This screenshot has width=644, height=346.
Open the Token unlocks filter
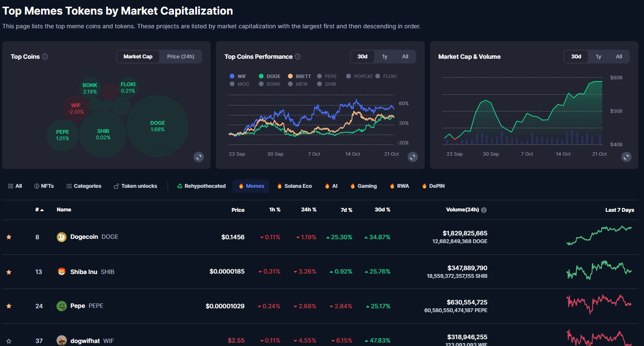point(135,186)
